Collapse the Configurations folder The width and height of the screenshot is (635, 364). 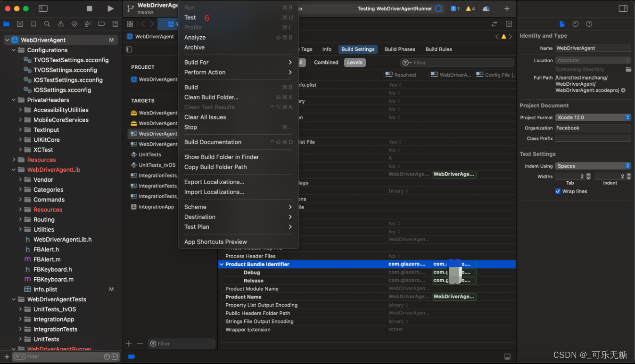[14, 50]
